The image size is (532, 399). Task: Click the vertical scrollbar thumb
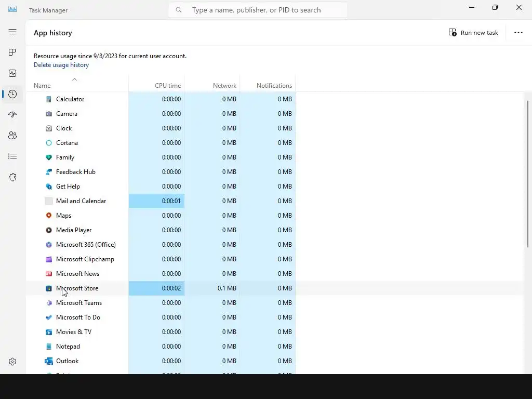528,174
